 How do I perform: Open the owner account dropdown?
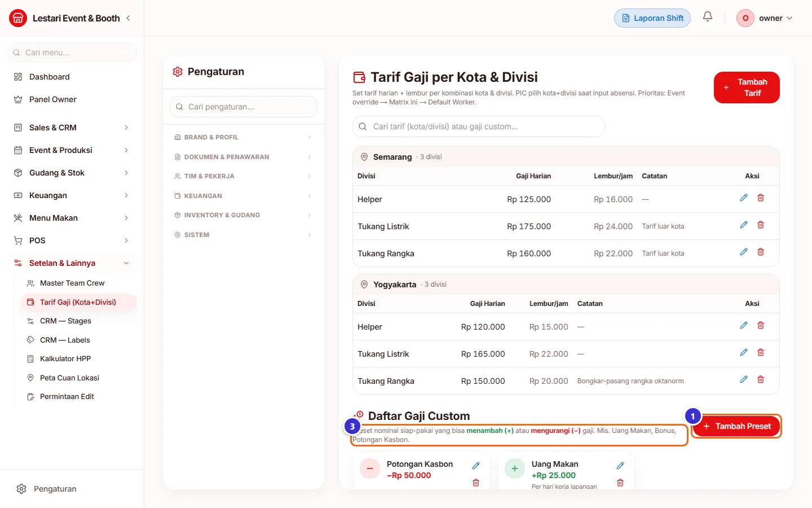point(765,18)
